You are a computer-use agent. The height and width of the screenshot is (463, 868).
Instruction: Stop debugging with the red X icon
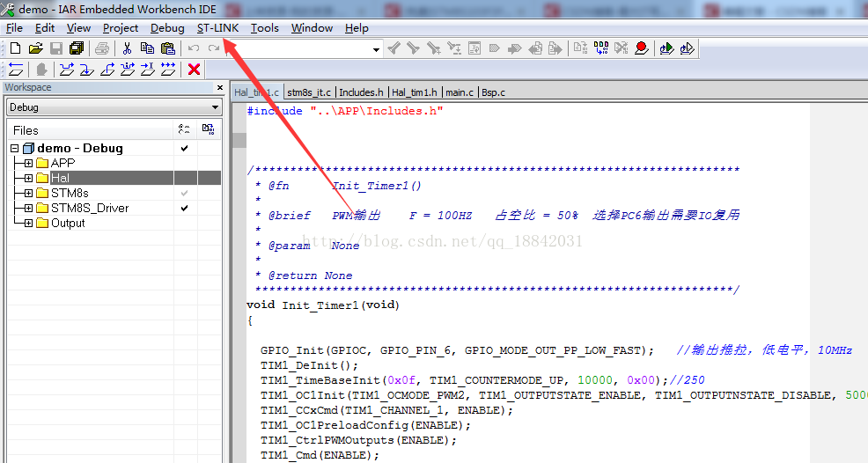(x=194, y=70)
